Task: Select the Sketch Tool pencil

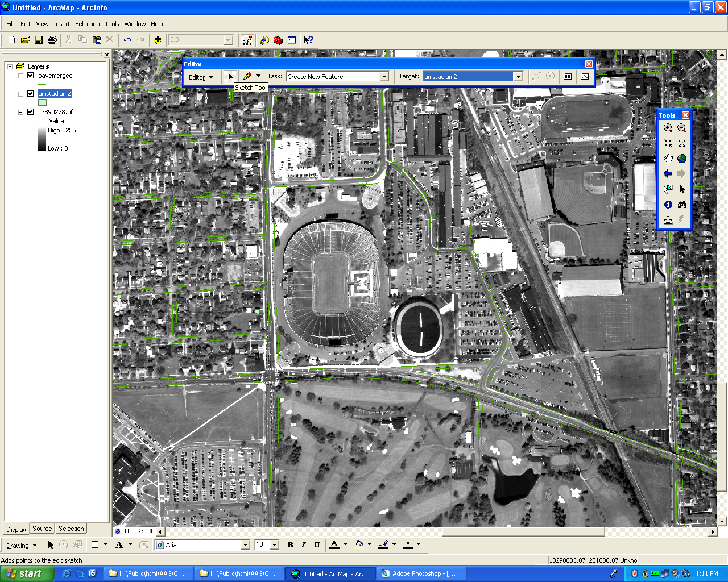Action: pos(247,76)
